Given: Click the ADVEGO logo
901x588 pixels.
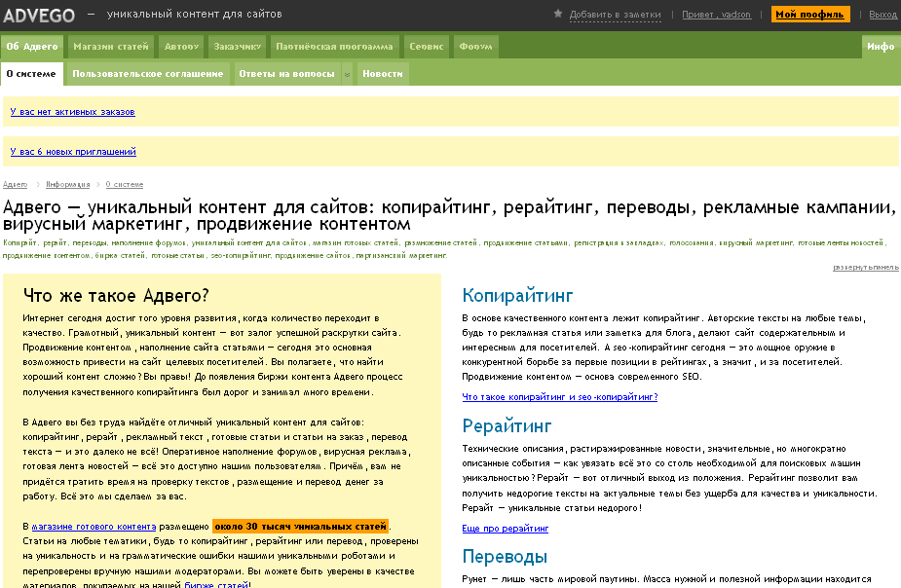Looking at the screenshot, I should pyautogui.click(x=39, y=15).
